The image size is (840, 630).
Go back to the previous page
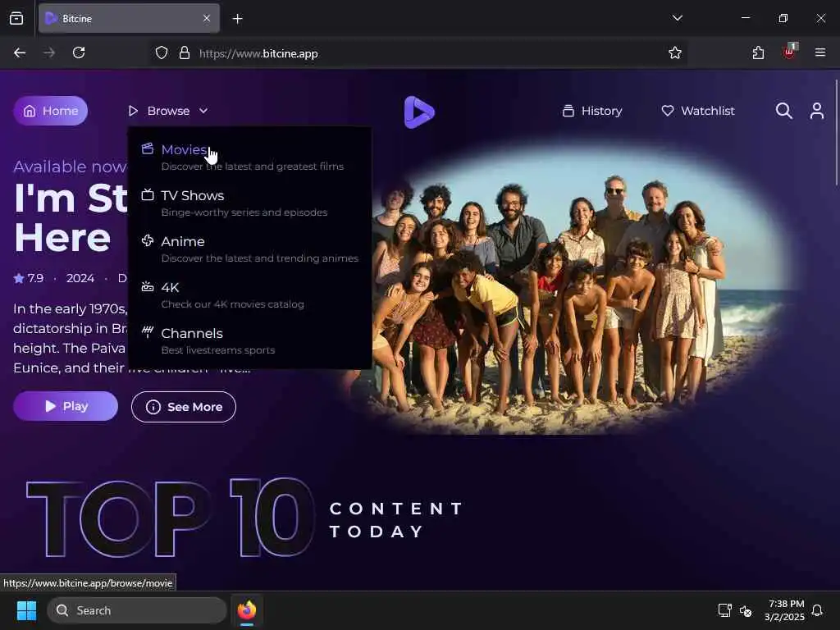click(x=20, y=52)
